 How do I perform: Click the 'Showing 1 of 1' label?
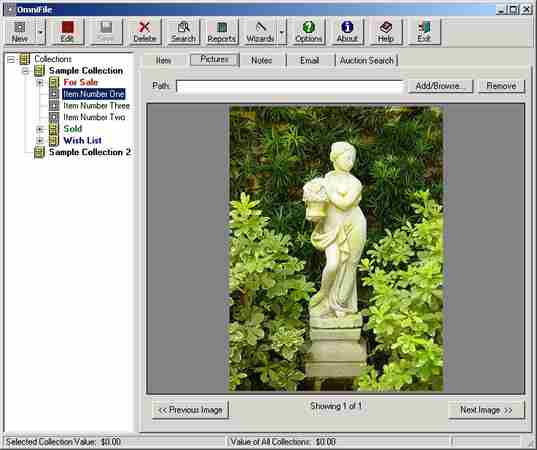pyautogui.click(x=336, y=406)
